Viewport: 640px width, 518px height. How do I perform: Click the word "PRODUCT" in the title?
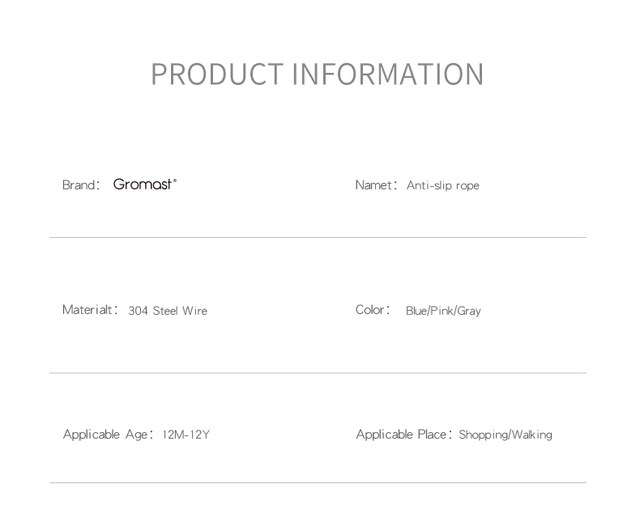[217, 74]
